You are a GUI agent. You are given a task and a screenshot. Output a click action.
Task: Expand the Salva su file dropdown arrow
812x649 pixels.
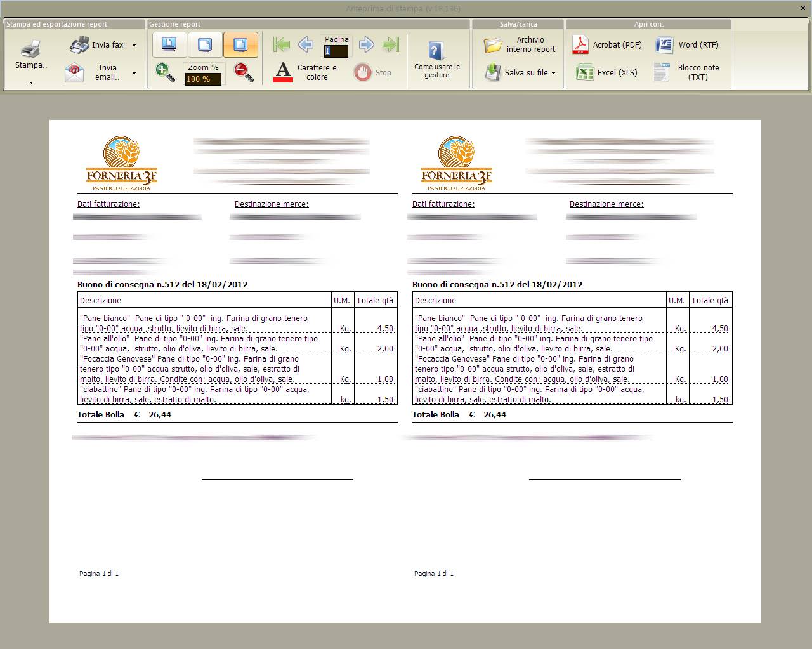click(x=553, y=73)
